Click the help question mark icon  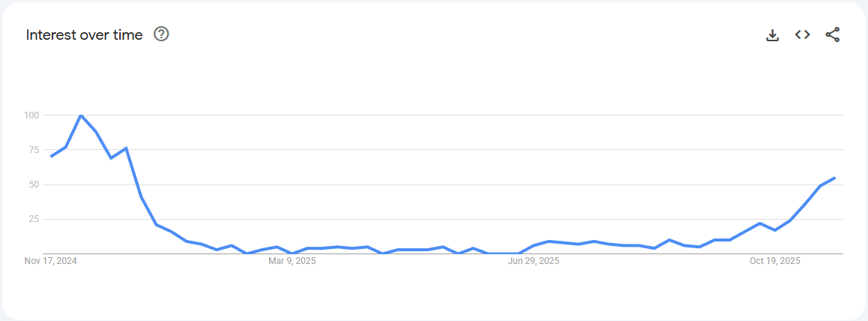[161, 34]
